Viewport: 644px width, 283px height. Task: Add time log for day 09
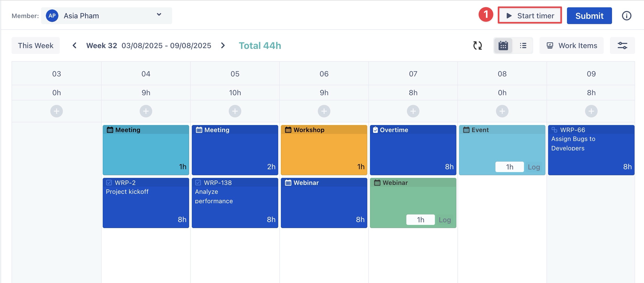(x=591, y=111)
